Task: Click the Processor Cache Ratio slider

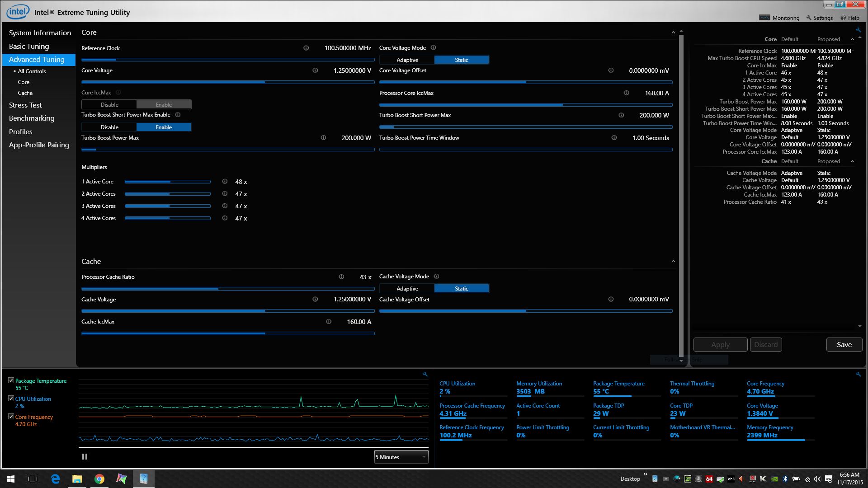Action: pos(228,288)
